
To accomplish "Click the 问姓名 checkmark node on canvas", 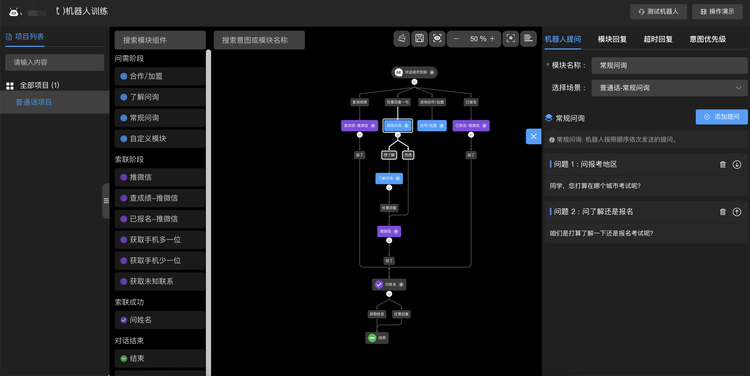I will (x=389, y=285).
